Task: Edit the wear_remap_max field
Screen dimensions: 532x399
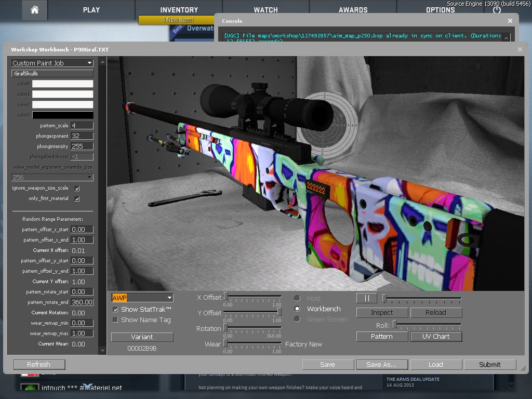Action: 82,334
